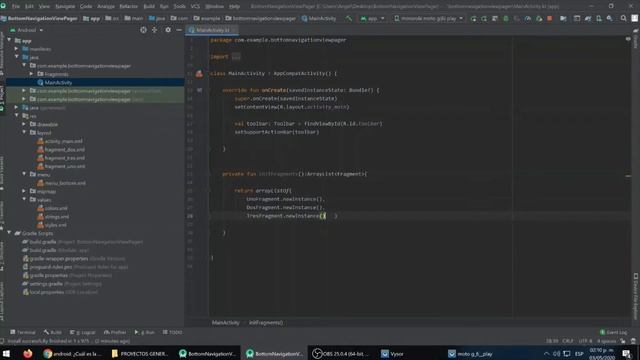Select activity_main.xml file
640x360 pixels.
point(64,141)
